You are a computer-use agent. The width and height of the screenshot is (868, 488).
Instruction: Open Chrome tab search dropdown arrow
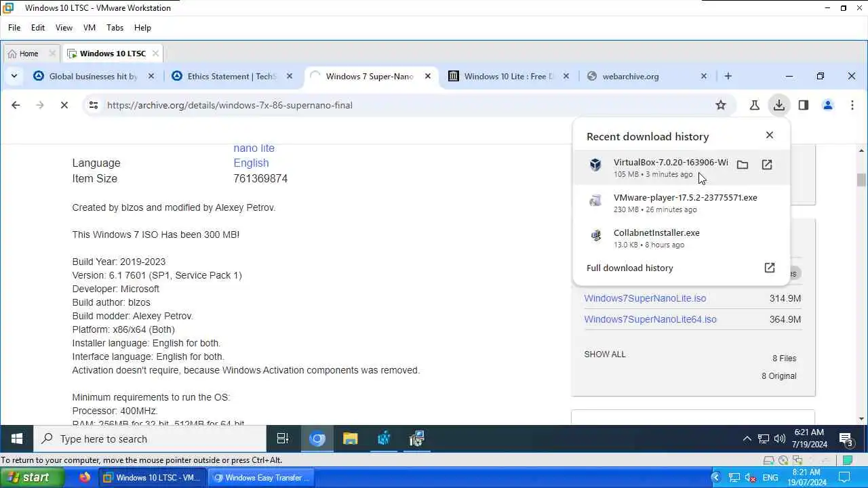[14, 76]
